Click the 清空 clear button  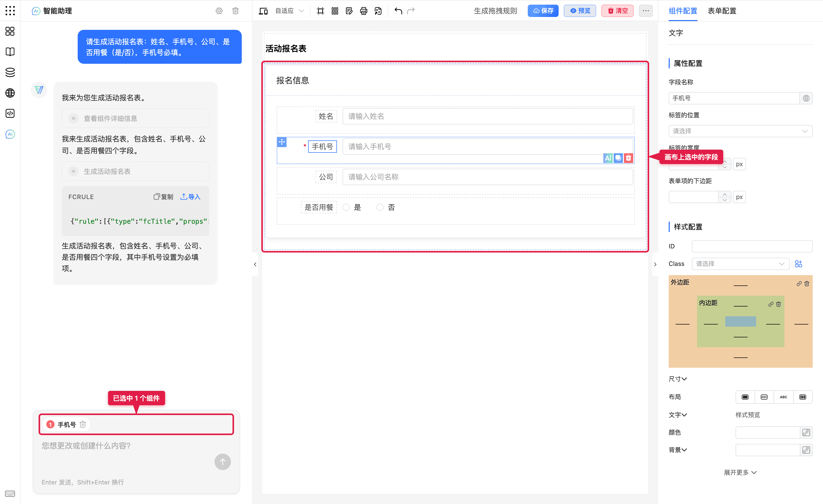pyautogui.click(x=617, y=11)
